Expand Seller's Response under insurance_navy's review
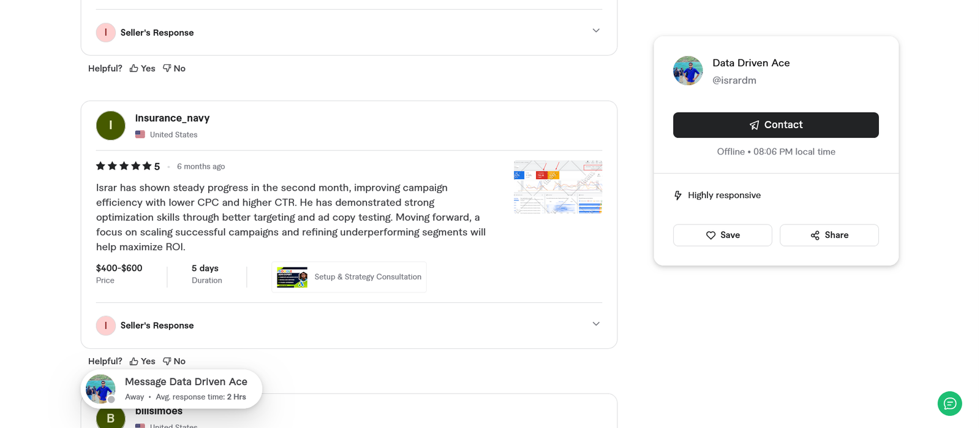The height and width of the screenshot is (428, 980). [x=595, y=324]
